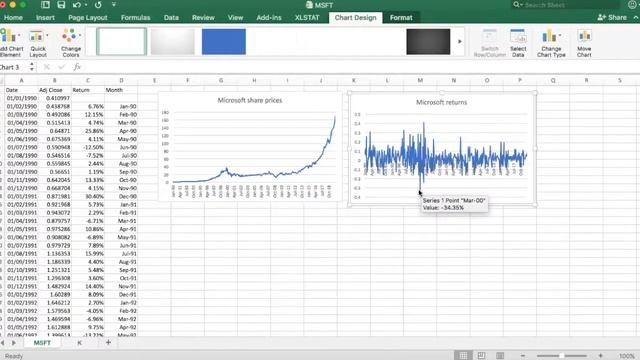Select the Month header cell
Viewport: 640px width, 360px height.
click(x=121, y=90)
